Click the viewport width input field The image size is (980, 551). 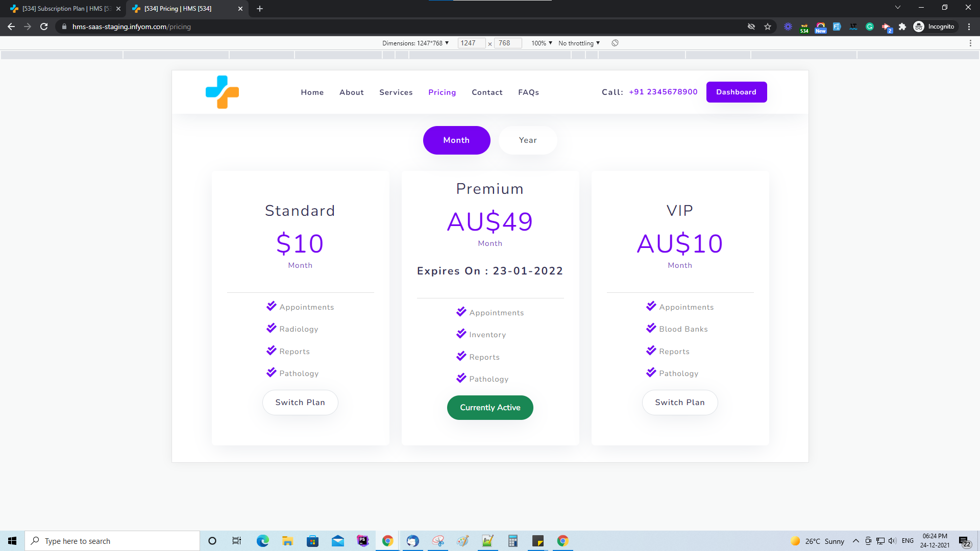click(x=471, y=43)
